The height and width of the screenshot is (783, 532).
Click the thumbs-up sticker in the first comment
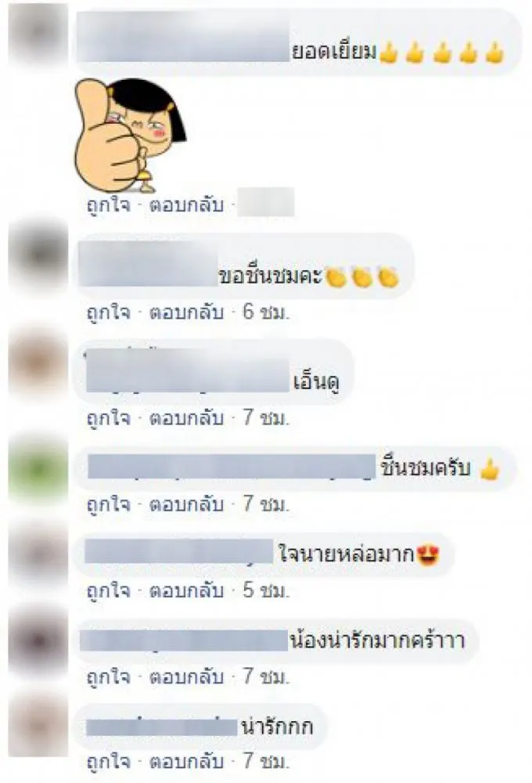coord(130,135)
